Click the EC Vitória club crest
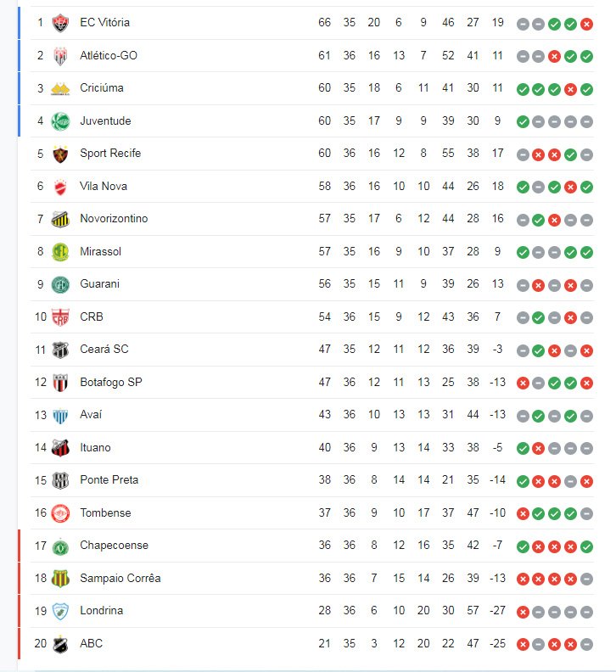The image size is (616, 672). click(60, 23)
